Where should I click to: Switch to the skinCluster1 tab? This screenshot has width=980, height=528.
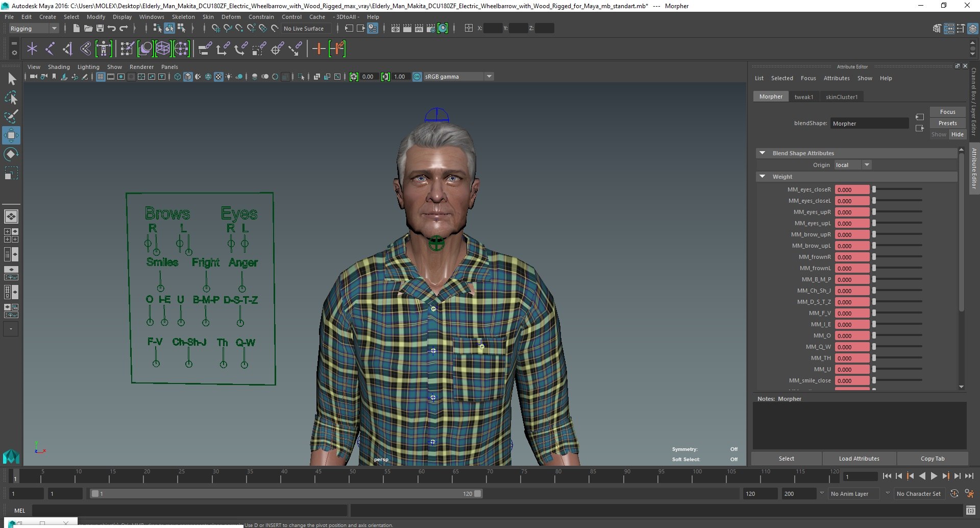coord(842,97)
